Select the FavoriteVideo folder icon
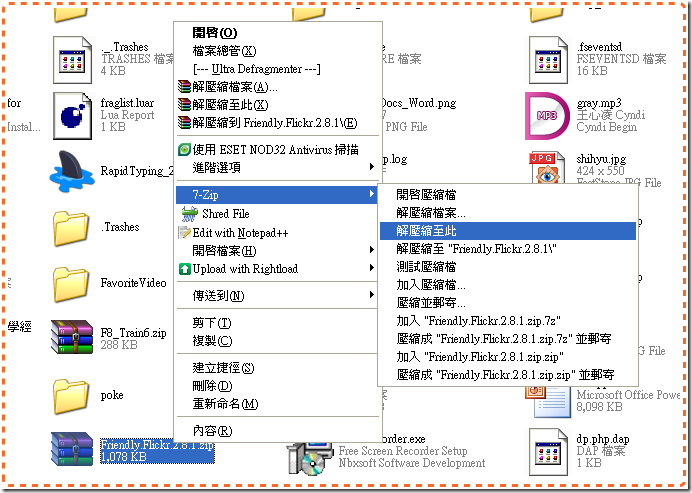Viewport: 692px width, 493px height. 71,284
